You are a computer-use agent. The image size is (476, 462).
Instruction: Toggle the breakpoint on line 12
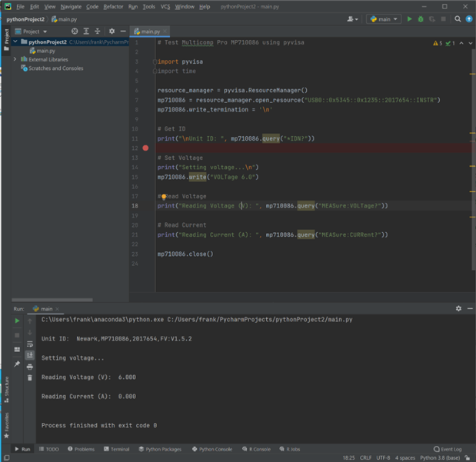(145, 148)
